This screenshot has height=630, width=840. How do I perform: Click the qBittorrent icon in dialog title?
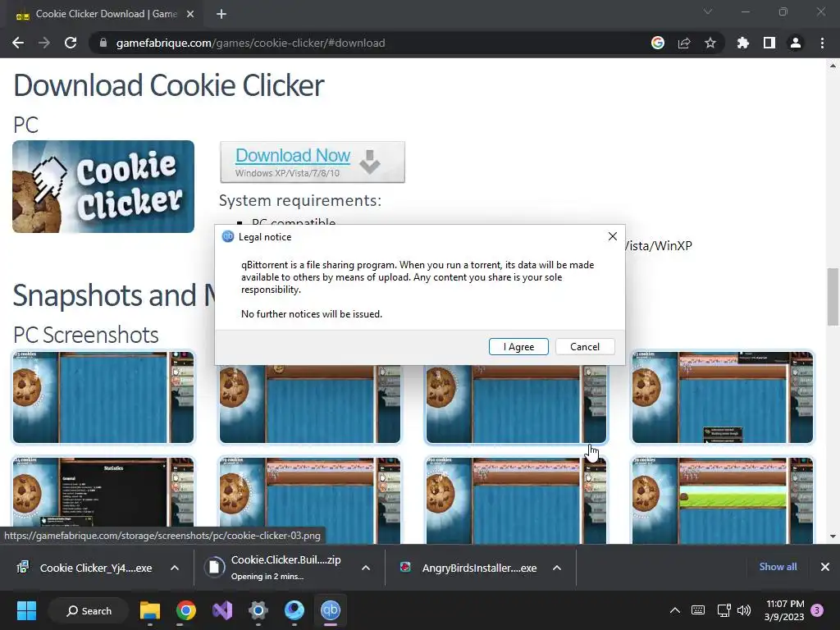[228, 237]
